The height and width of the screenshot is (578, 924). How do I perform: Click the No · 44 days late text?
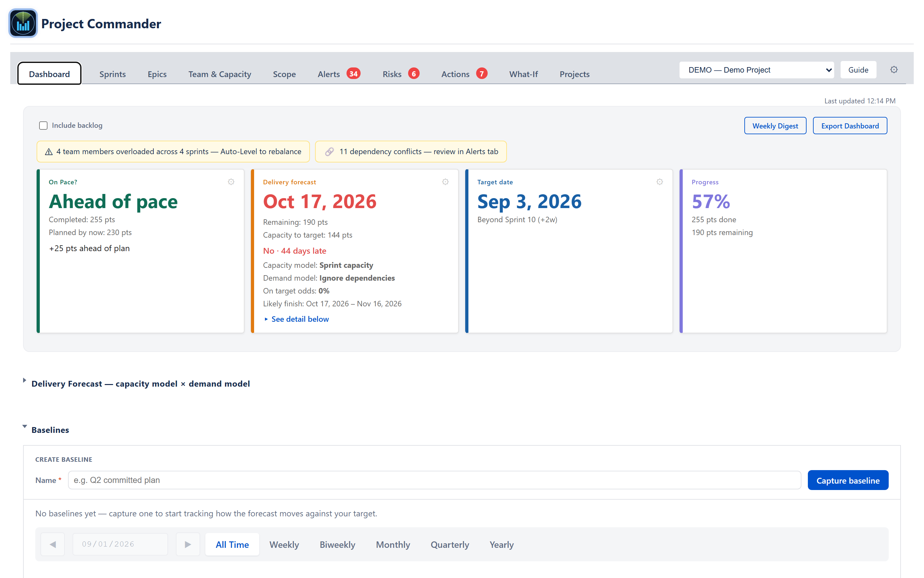pyautogui.click(x=295, y=251)
